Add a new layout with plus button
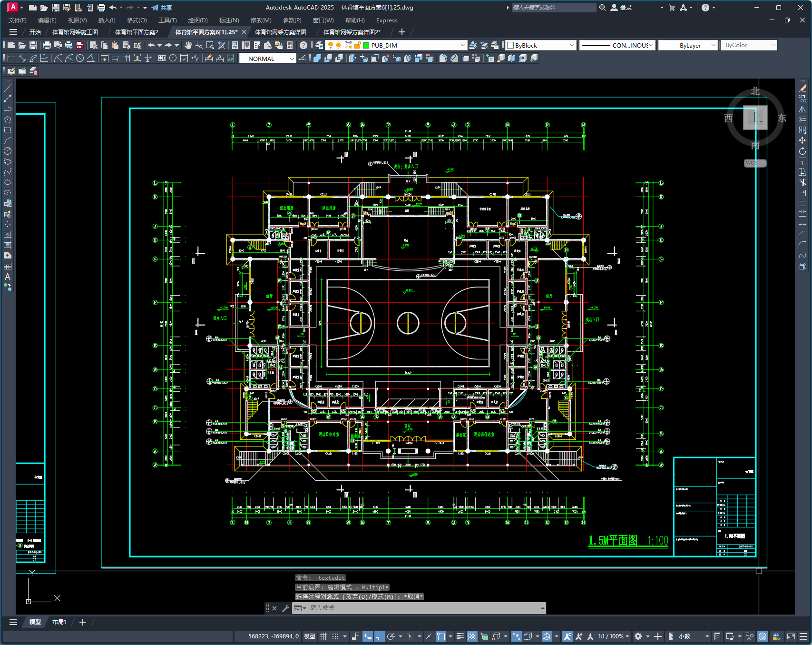Screen dimensions: 812x645 coord(83,622)
